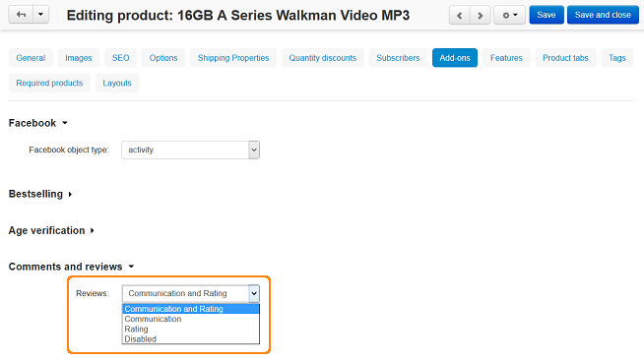The image size is (644, 362).
Task: Open the gear settings menu
Action: [509, 16]
